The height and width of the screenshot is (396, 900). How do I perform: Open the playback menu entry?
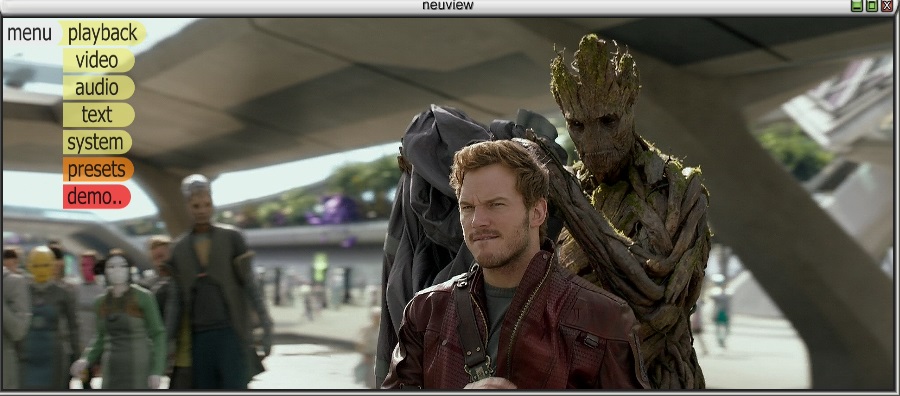coord(103,33)
